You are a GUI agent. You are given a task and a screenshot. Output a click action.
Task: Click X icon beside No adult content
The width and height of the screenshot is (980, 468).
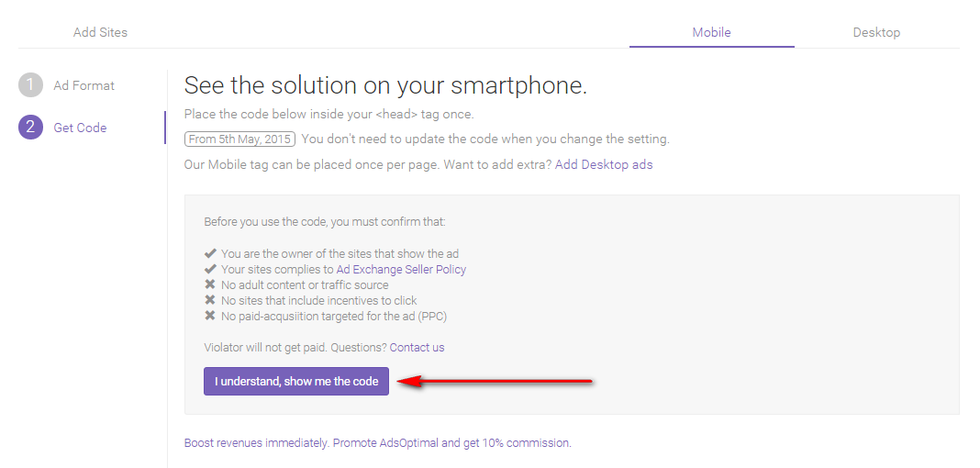tap(210, 285)
